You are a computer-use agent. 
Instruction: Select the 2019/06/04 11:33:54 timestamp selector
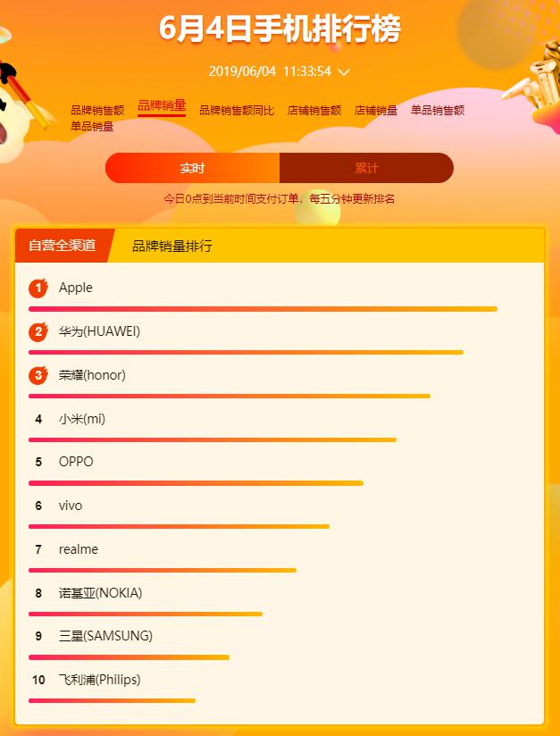[280, 71]
